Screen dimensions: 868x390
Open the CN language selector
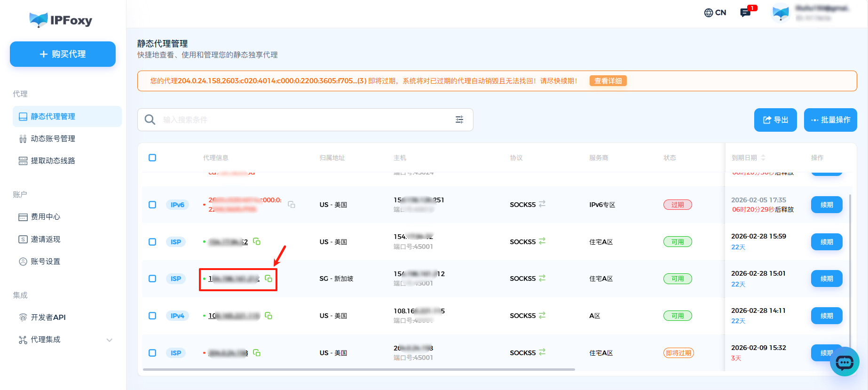click(x=715, y=13)
